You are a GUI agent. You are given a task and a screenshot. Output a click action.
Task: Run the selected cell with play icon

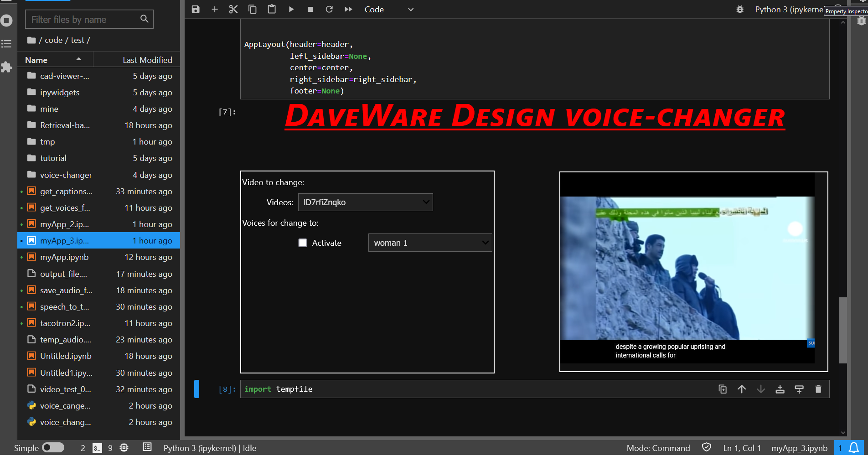pyautogui.click(x=291, y=9)
